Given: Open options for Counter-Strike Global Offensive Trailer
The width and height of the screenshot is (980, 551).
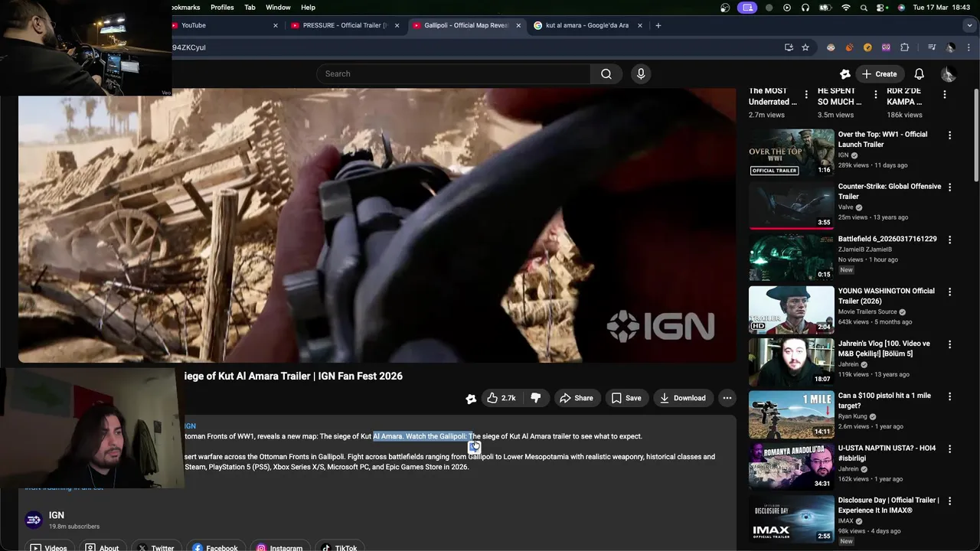Looking at the screenshot, I should pos(949,187).
